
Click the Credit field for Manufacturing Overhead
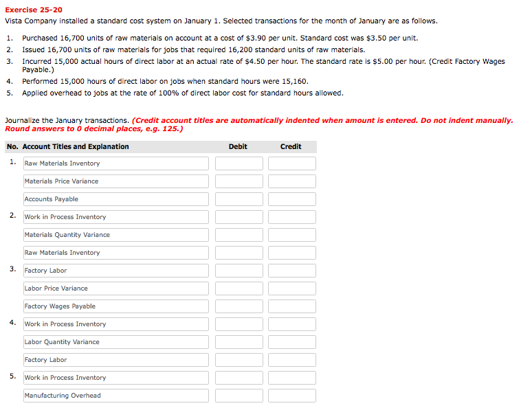coord(291,396)
